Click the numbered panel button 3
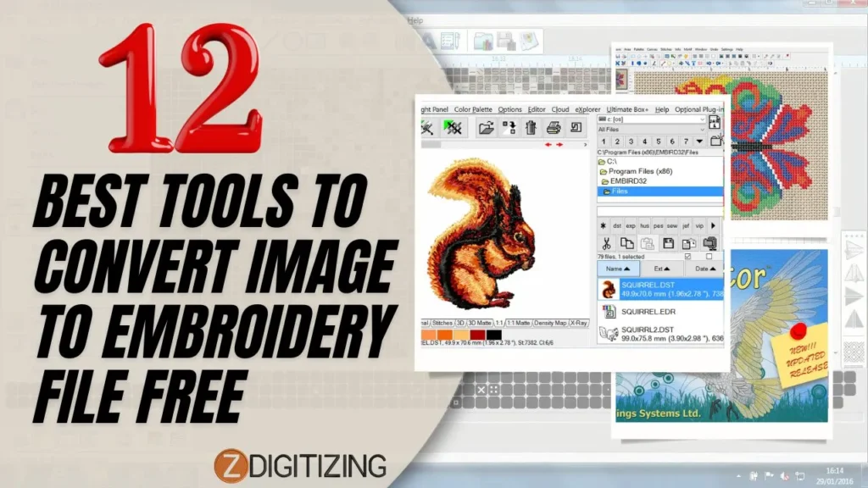This screenshot has height=488, width=868. 631,141
